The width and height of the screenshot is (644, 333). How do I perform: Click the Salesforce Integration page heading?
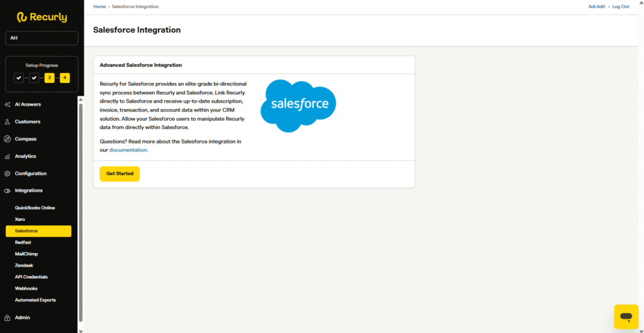click(136, 30)
